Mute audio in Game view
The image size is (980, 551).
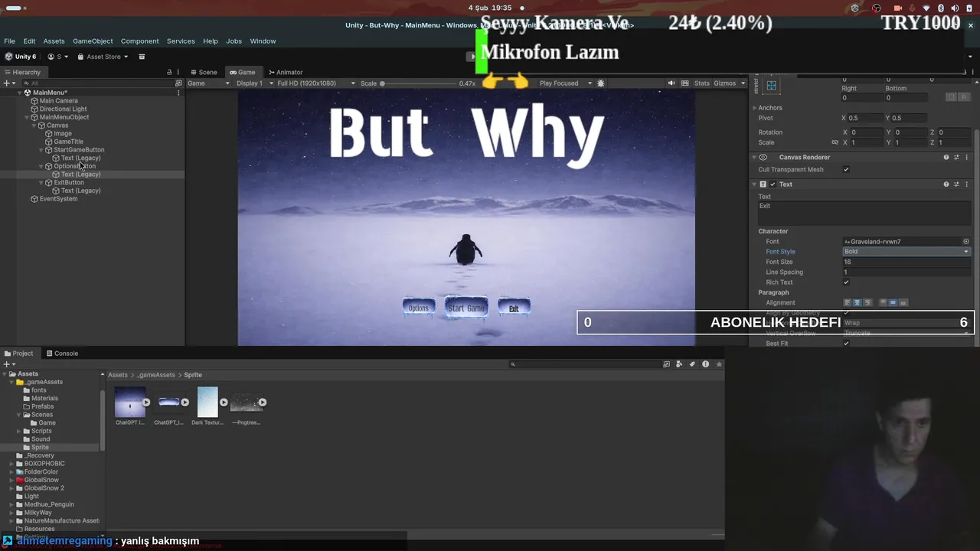(x=671, y=83)
